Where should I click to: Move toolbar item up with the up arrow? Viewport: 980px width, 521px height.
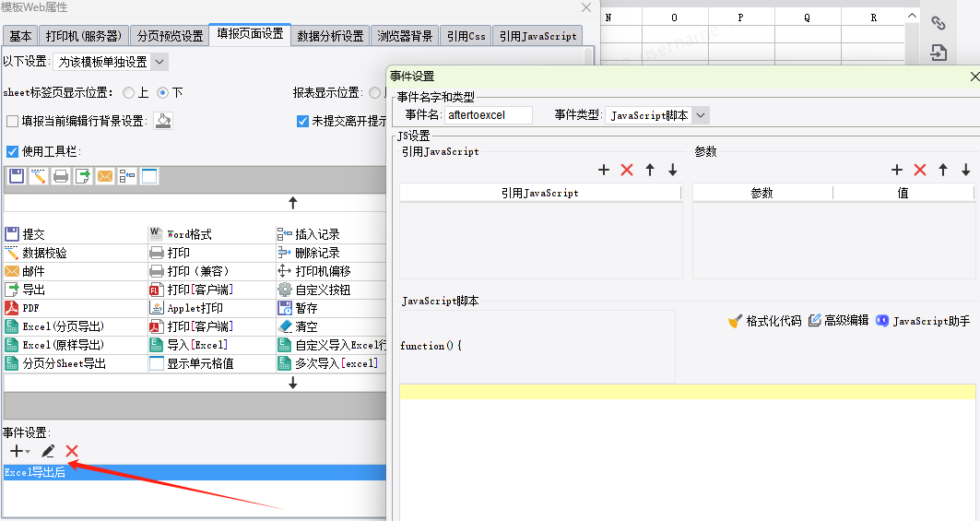(x=292, y=203)
